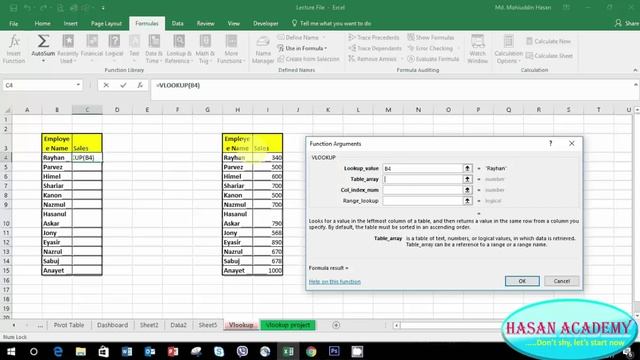Viewport: 640px width, 360px height.
Task: Expand the formula bar
Action: point(636,85)
